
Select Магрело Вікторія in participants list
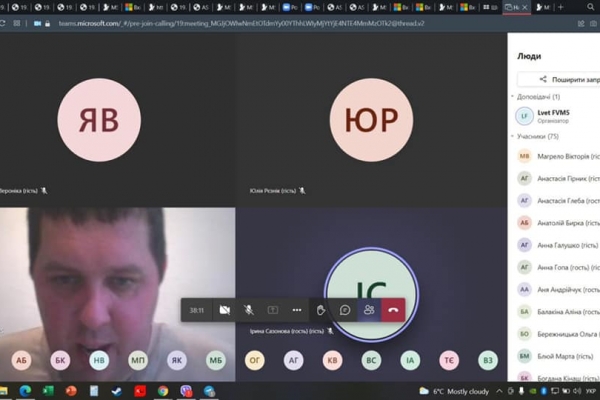click(x=556, y=156)
